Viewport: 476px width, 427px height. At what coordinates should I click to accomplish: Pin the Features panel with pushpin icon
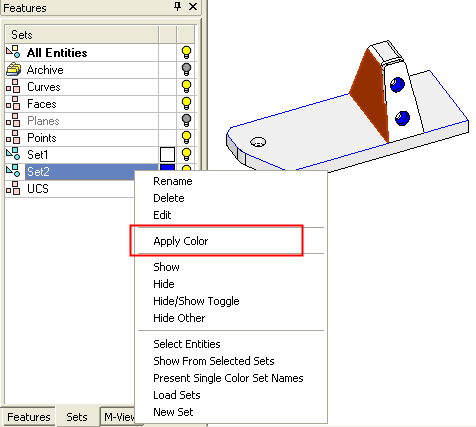tap(178, 7)
